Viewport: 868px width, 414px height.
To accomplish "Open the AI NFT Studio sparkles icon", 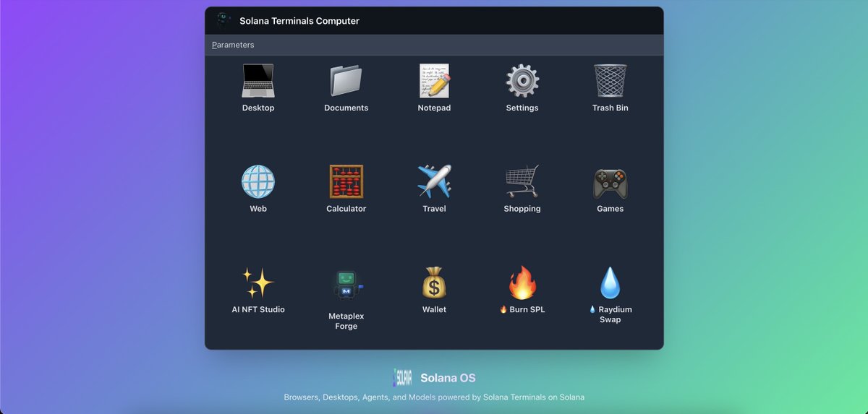I will (258, 283).
